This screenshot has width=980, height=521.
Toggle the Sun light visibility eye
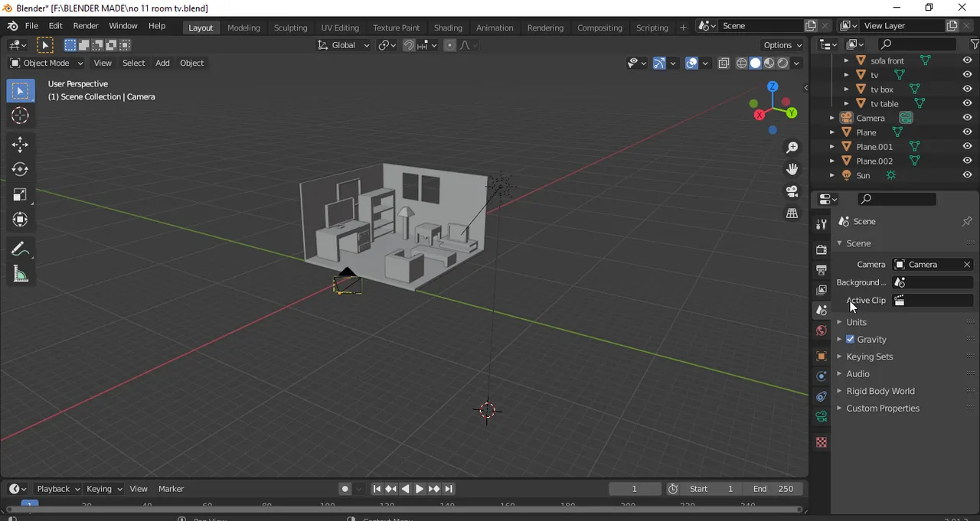pyautogui.click(x=967, y=175)
